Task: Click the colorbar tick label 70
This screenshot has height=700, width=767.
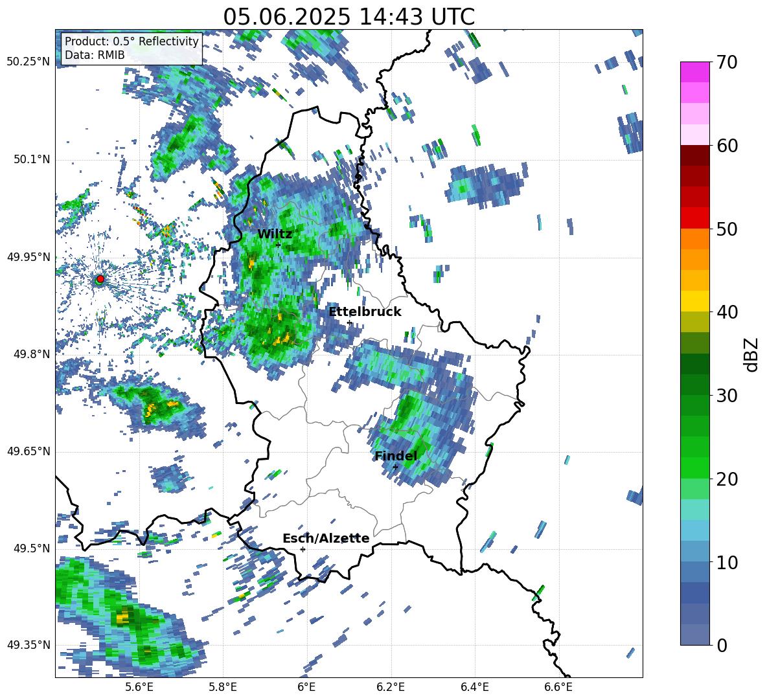Action: 727,62
